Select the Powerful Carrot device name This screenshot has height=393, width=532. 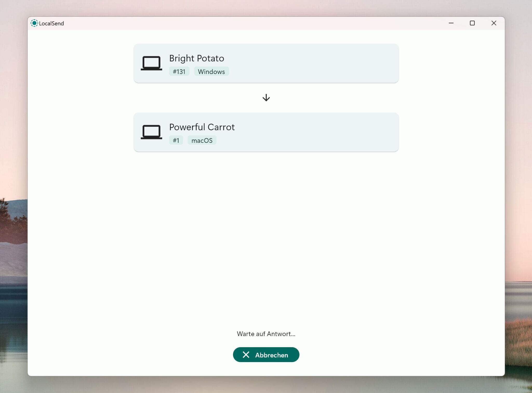pyautogui.click(x=202, y=127)
